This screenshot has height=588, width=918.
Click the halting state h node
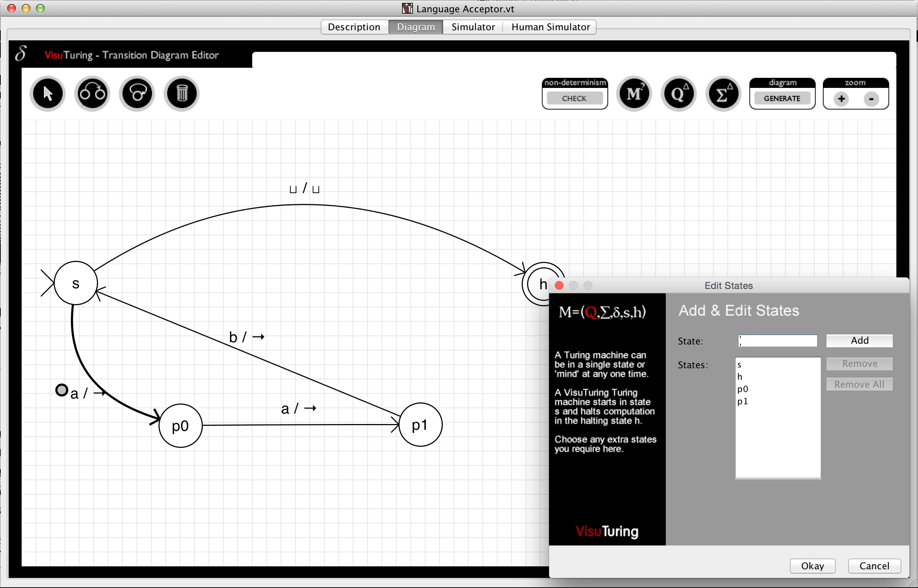tap(539, 284)
